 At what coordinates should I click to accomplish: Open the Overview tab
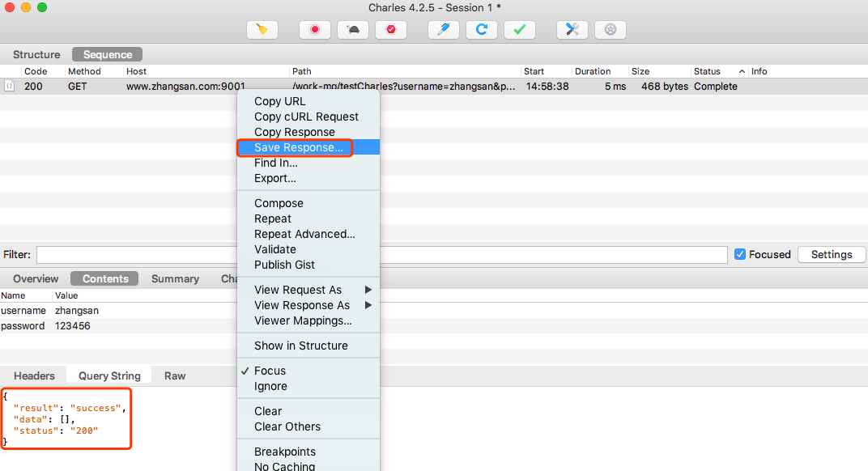click(36, 279)
